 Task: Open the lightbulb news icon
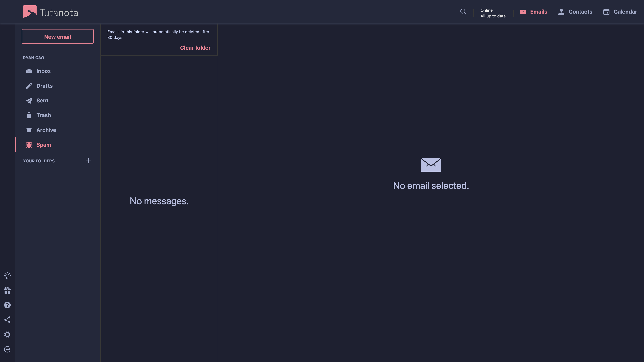(7, 276)
